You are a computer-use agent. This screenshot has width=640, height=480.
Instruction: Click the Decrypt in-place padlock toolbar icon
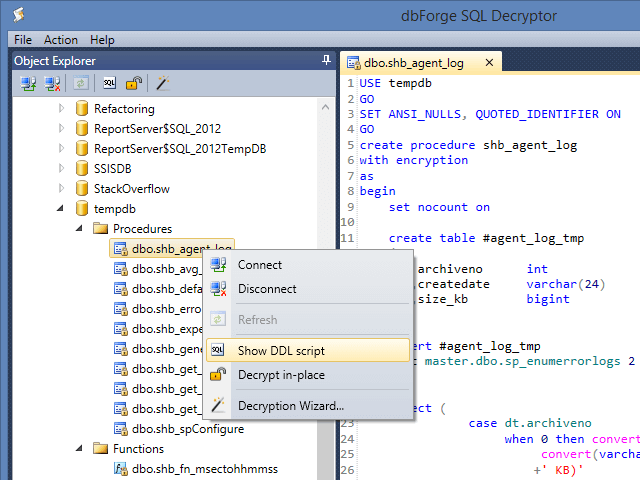134,83
